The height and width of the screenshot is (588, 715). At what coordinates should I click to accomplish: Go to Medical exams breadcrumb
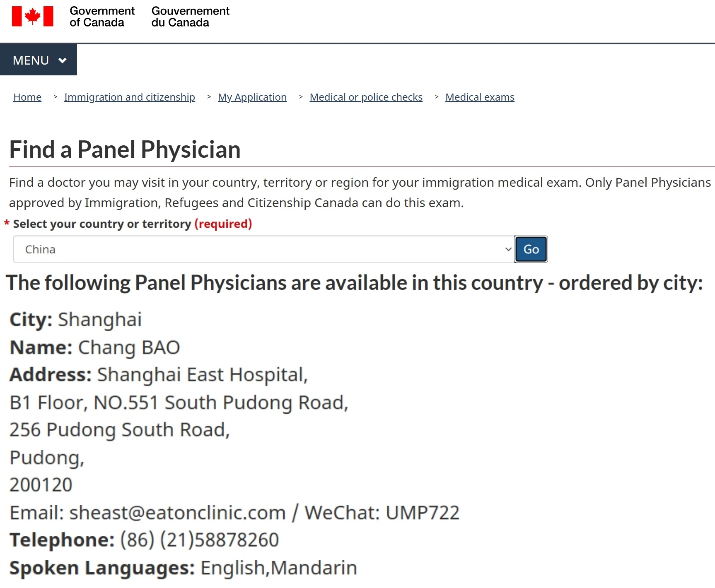(480, 97)
